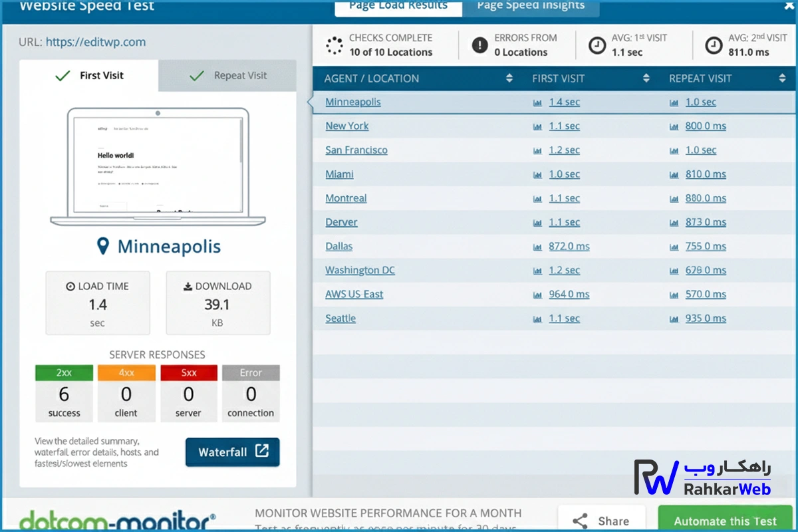Sort by Repeat Visit column arrows
The image size is (798, 532).
(x=782, y=78)
